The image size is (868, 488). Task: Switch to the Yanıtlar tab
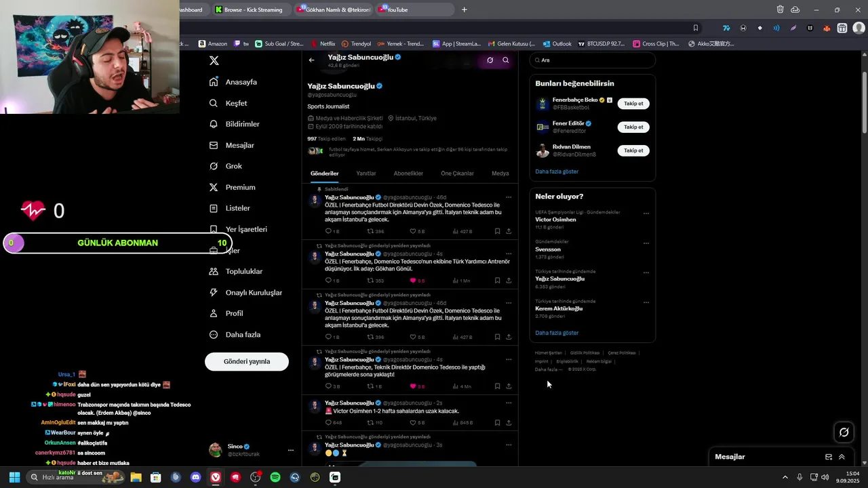tap(366, 174)
